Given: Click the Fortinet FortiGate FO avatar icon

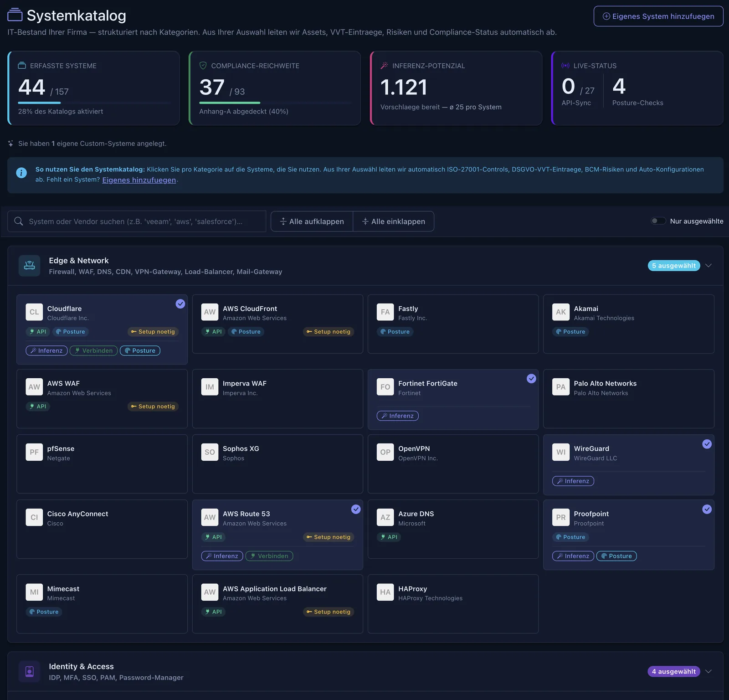Looking at the screenshot, I should point(385,387).
